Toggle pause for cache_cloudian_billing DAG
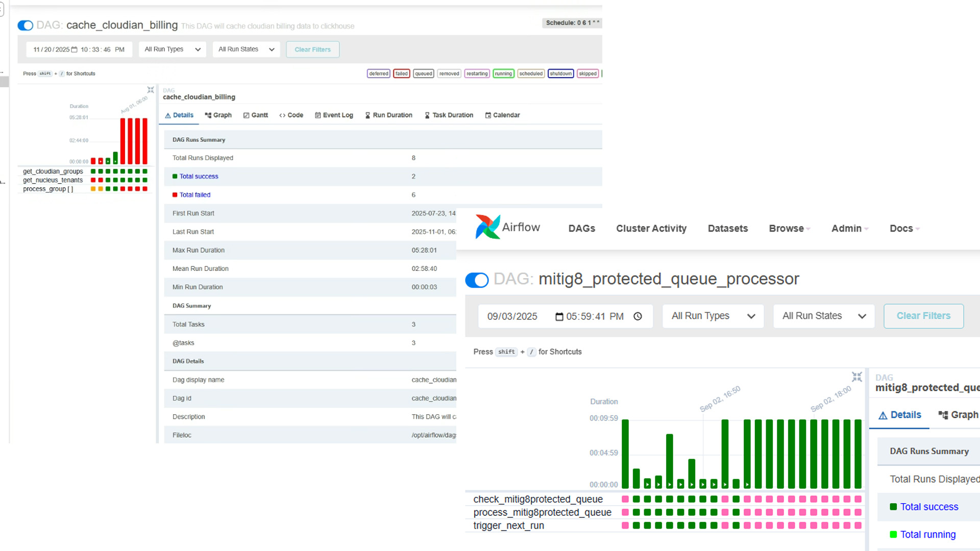This screenshot has width=980, height=551. coord(25,26)
